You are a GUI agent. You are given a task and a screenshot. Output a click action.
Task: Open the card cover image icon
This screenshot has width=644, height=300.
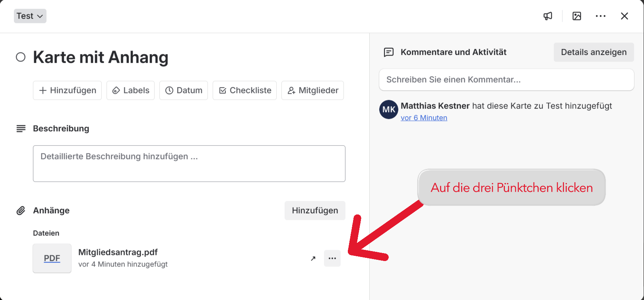point(577,16)
